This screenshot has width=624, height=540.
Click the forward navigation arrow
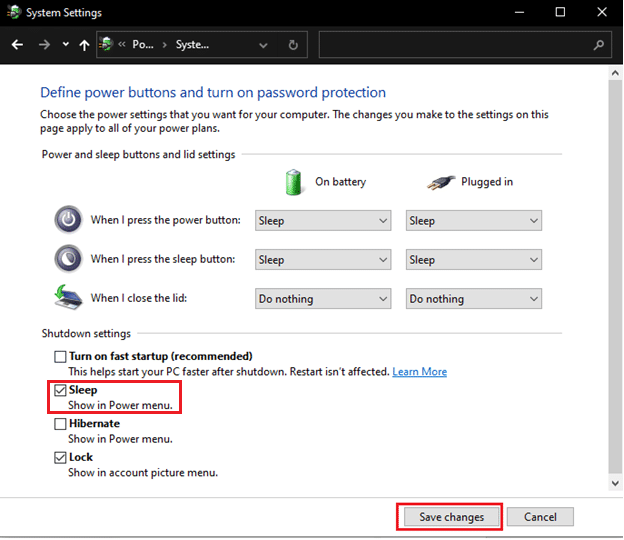[x=43, y=45]
